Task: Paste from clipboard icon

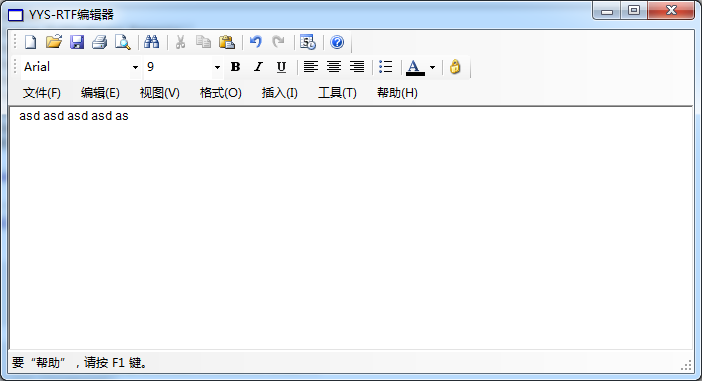Action: pos(227,42)
